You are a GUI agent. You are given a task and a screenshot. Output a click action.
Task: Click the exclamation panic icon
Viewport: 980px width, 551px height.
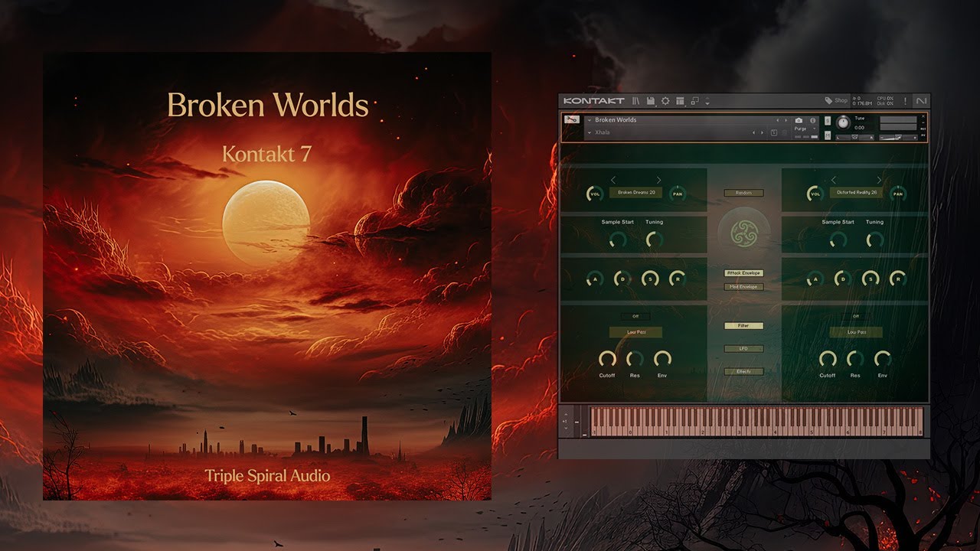(905, 101)
